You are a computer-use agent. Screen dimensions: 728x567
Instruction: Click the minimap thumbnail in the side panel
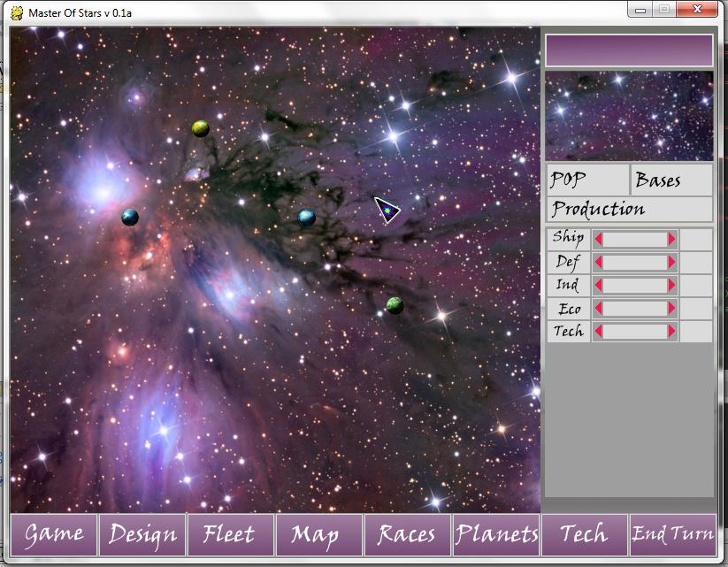(x=629, y=115)
